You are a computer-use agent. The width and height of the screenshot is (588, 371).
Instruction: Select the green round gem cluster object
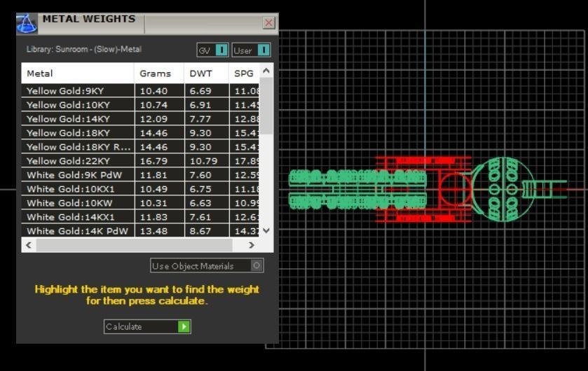point(502,189)
